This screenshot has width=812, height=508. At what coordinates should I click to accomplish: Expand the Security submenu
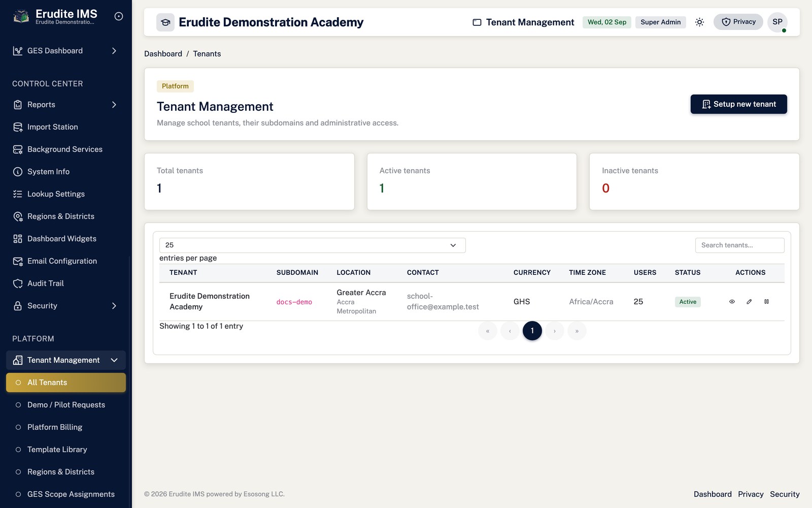[66, 306]
